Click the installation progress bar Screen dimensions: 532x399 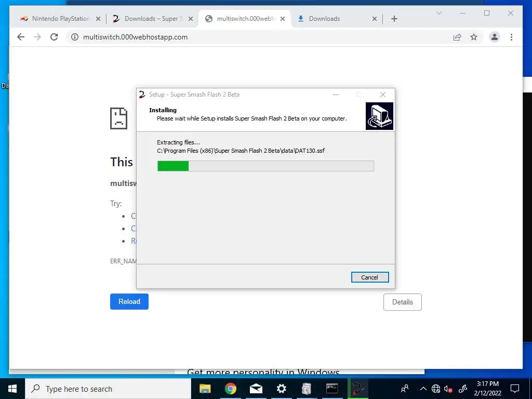click(265, 166)
